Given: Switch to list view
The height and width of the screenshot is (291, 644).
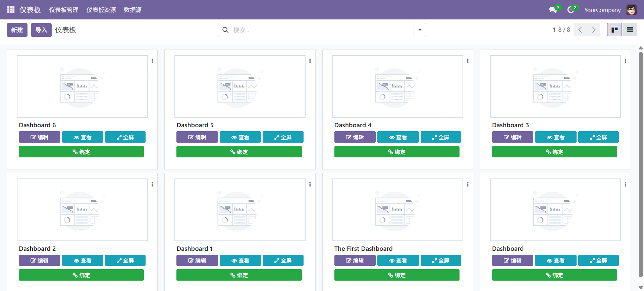Looking at the screenshot, I should click(x=630, y=30).
